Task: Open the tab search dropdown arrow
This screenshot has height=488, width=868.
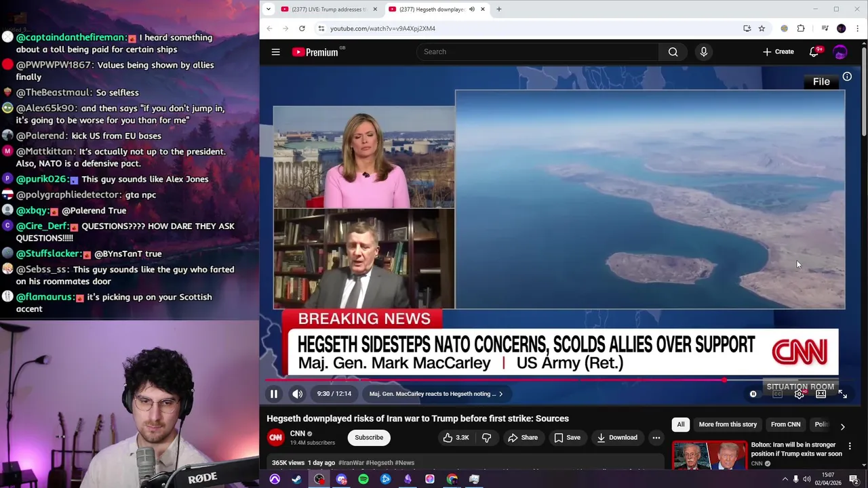Action: click(x=269, y=9)
